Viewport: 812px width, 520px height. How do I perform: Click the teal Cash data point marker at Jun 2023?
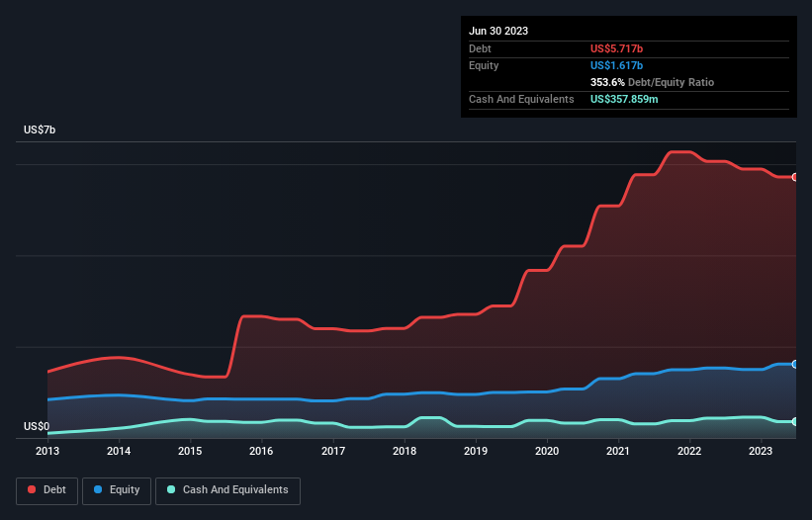(795, 422)
